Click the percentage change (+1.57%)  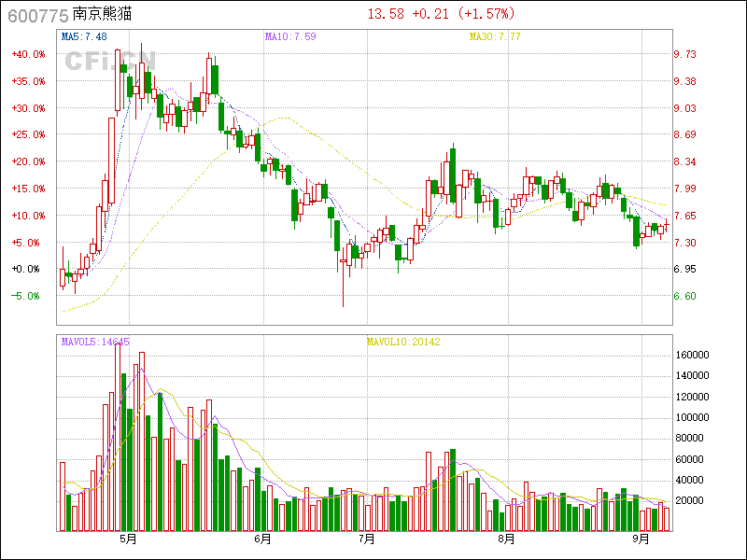click(x=485, y=14)
